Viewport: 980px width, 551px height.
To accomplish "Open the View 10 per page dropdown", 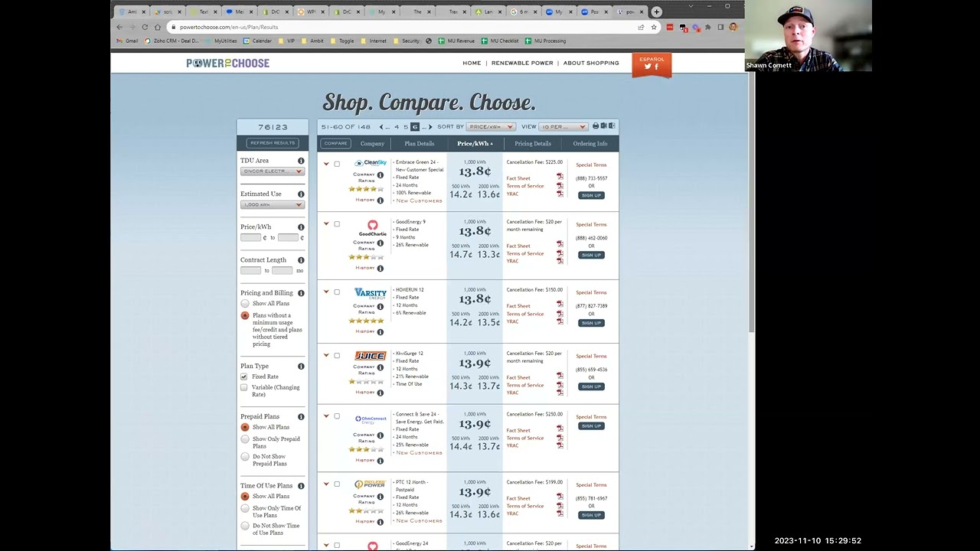I will pyautogui.click(x=563, y=127).
